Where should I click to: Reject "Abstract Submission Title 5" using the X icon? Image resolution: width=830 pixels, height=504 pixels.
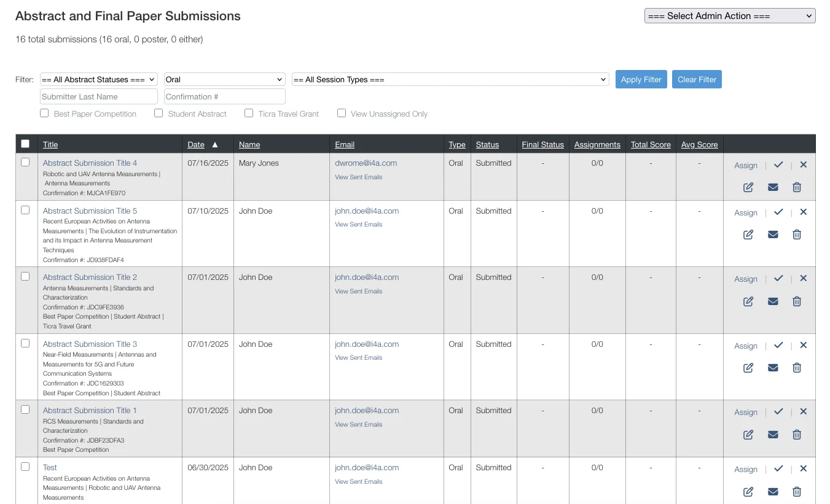click(803, 212)
